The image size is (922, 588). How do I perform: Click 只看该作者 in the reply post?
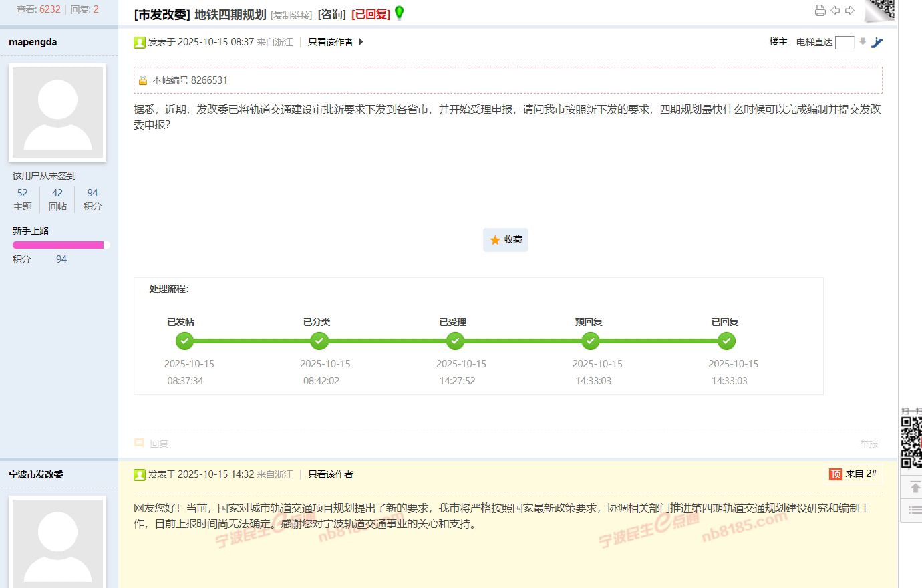pyautogui.click(x=330, y=474)
